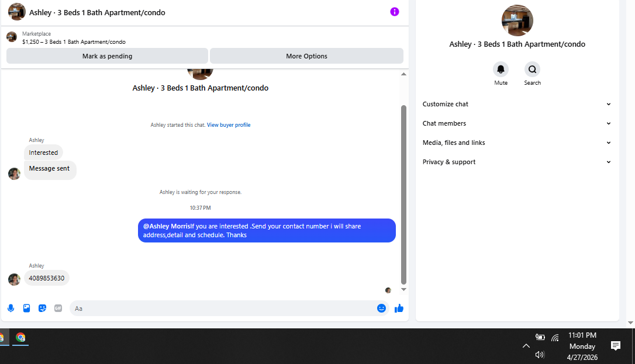
Task: Click the @Ashley Morris mention
Action: (167, 226)
